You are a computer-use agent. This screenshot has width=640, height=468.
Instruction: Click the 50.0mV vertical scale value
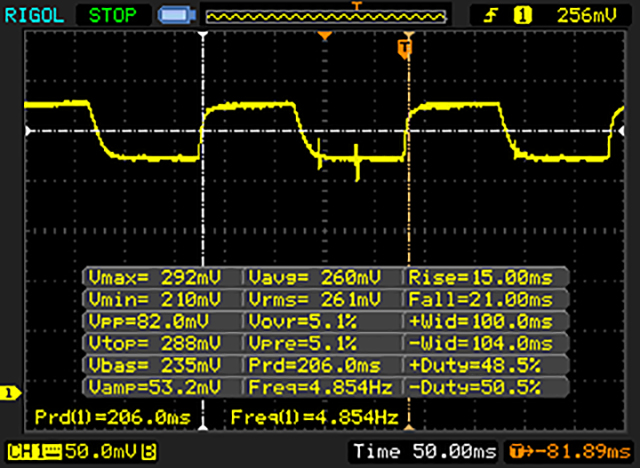pos(101,452)
